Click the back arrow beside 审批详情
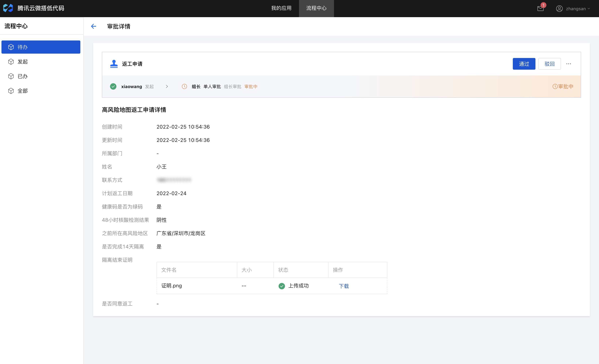The width and height of the screenshot is (599, 364). (x=94, y=26)
